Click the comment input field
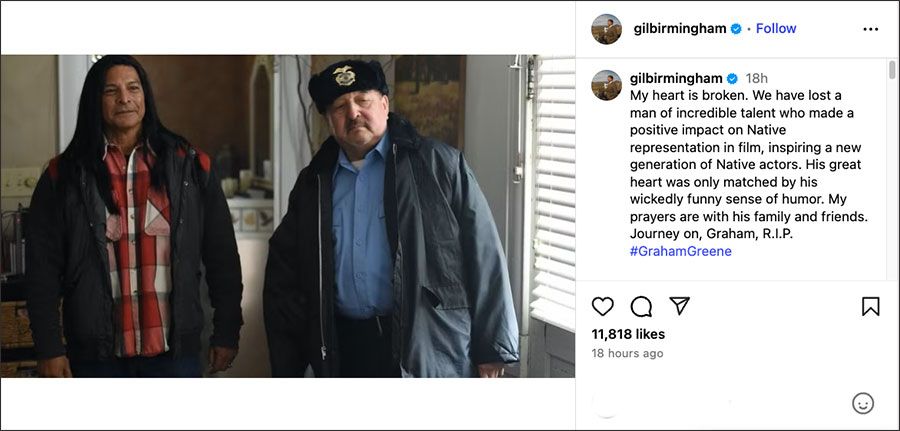Viewport: 900px width, 431px height. coord(720,403)
